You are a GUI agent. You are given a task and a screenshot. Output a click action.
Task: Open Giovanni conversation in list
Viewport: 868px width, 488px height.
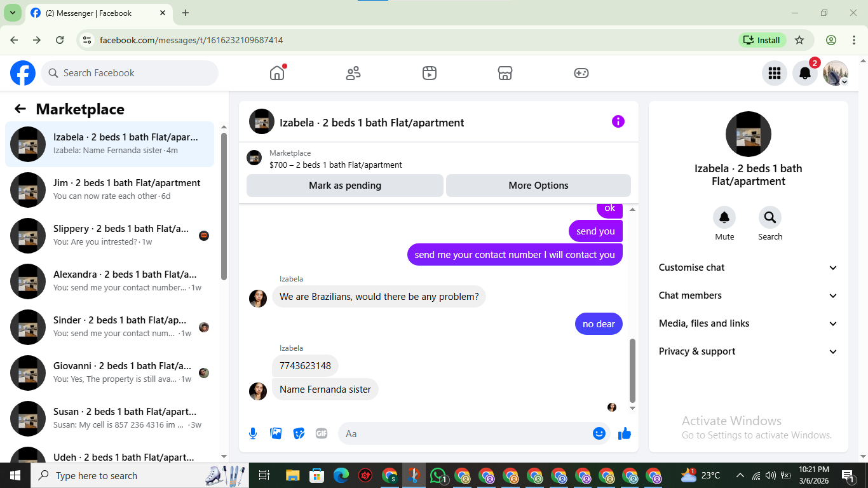(109, 373)
